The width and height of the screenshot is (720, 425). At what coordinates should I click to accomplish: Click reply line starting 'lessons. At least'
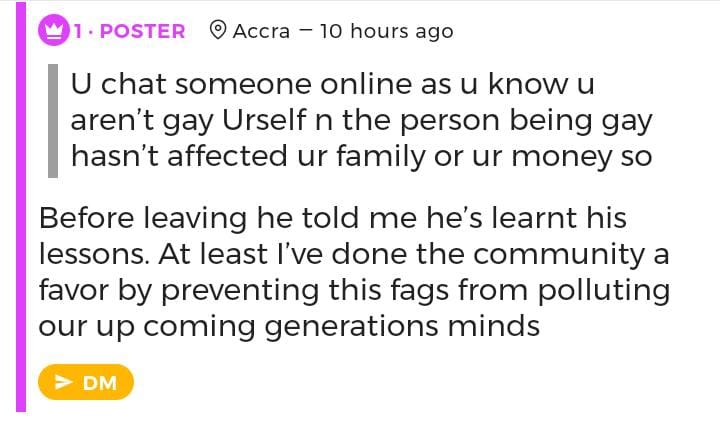click(x=353, y=254)
